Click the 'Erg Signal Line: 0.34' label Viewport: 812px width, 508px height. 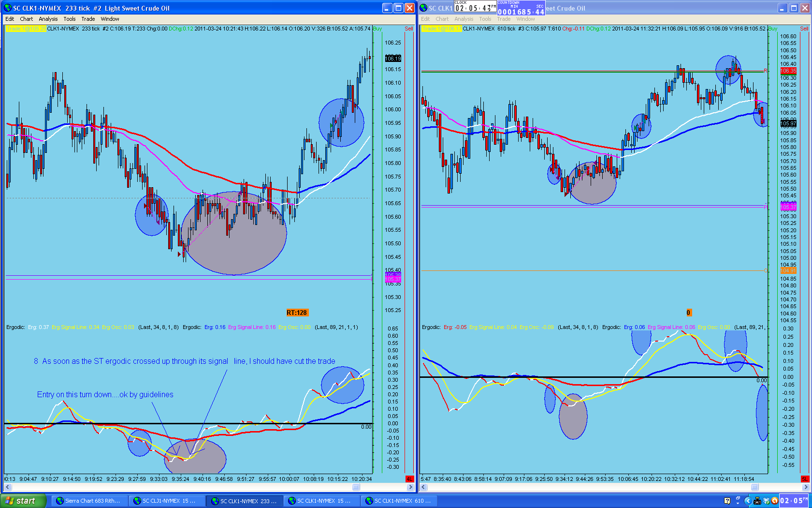click(75, 327)
